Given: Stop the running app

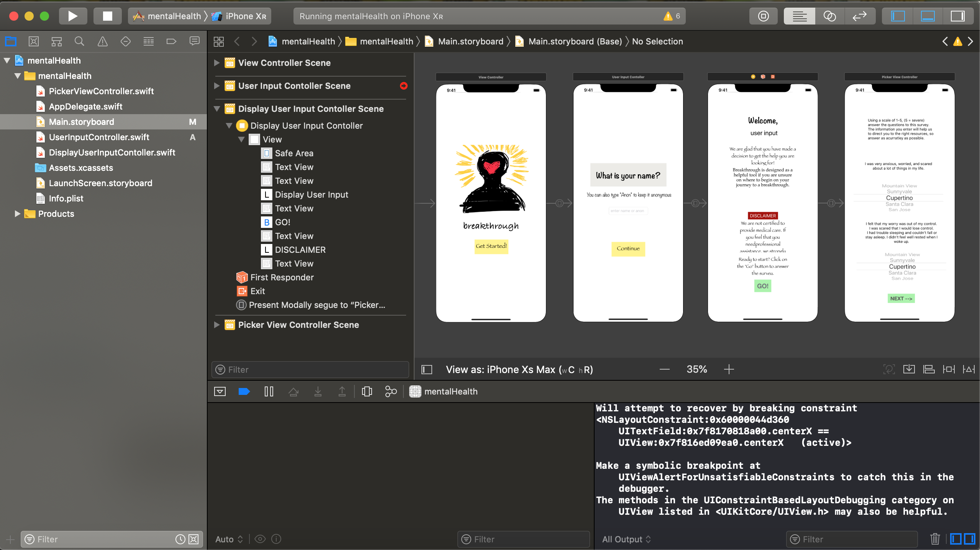Looking at the screenshot, I should pyautogui.click(x=107, y=16).
